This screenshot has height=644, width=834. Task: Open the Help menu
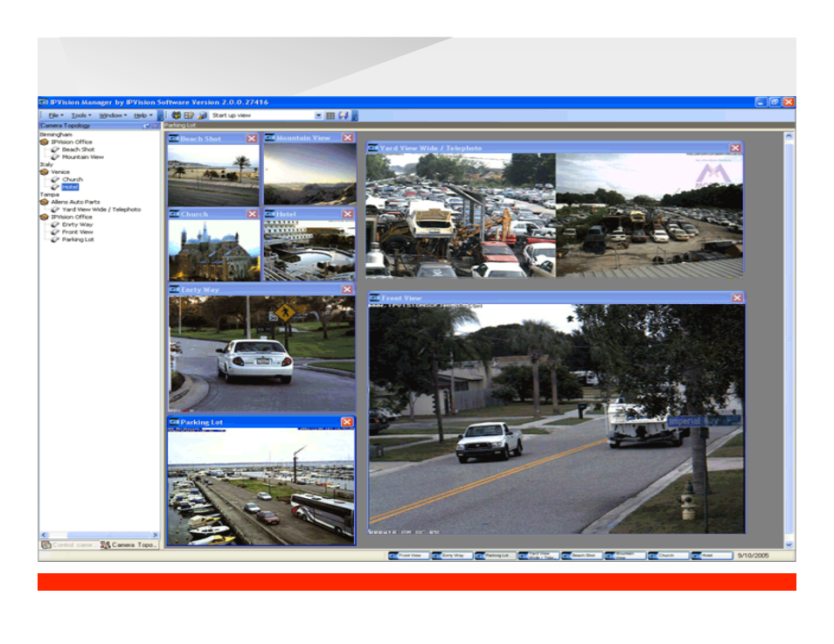tap(142, 115)
